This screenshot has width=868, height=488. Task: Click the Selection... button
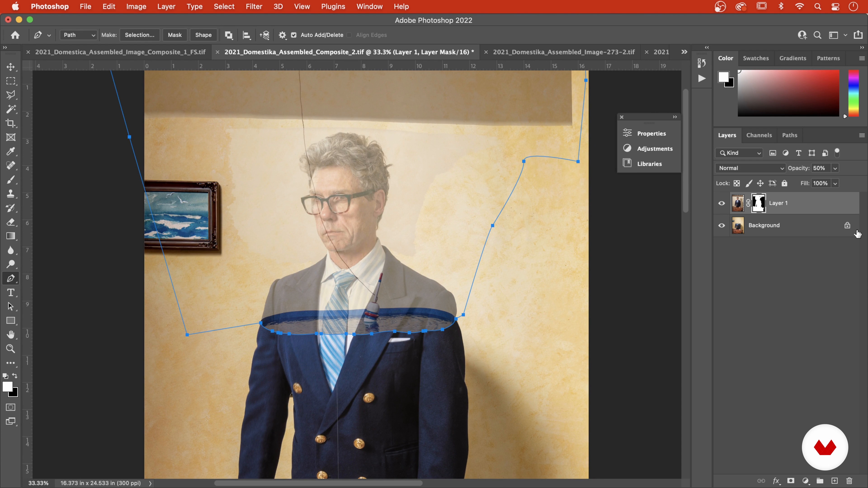click(x=139, y=35)
